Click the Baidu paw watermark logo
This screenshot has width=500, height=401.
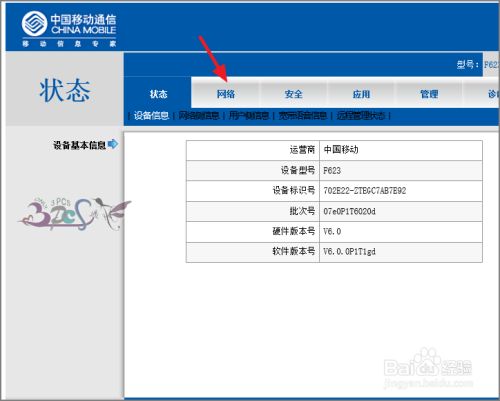[x=428, y=367]
